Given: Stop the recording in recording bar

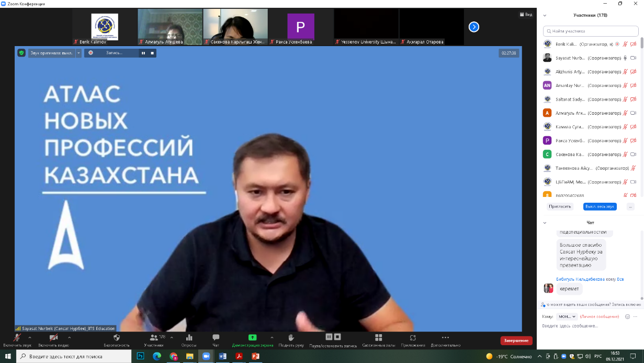Looking at the screenshot, I should coord(152,53).
